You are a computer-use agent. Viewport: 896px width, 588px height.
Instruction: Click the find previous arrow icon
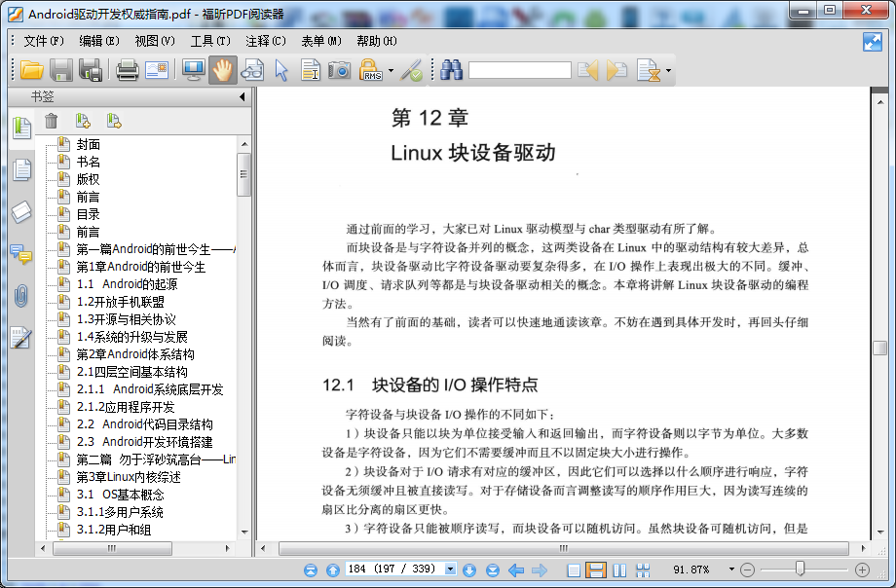tap(587, 70)
